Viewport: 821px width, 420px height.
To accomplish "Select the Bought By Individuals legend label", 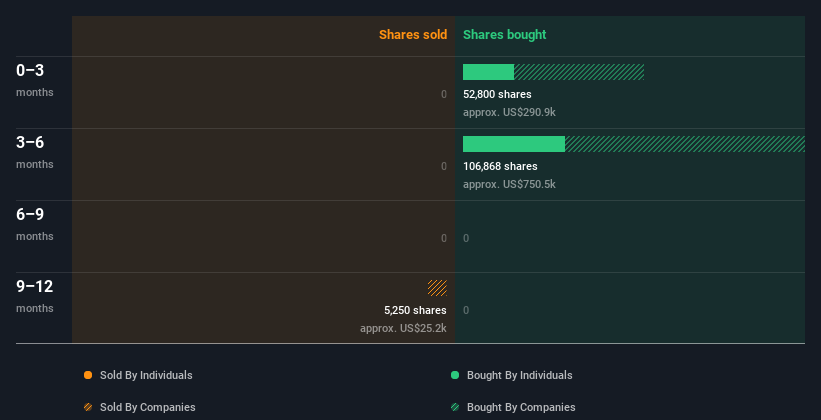I will click(x=519, y=375).
